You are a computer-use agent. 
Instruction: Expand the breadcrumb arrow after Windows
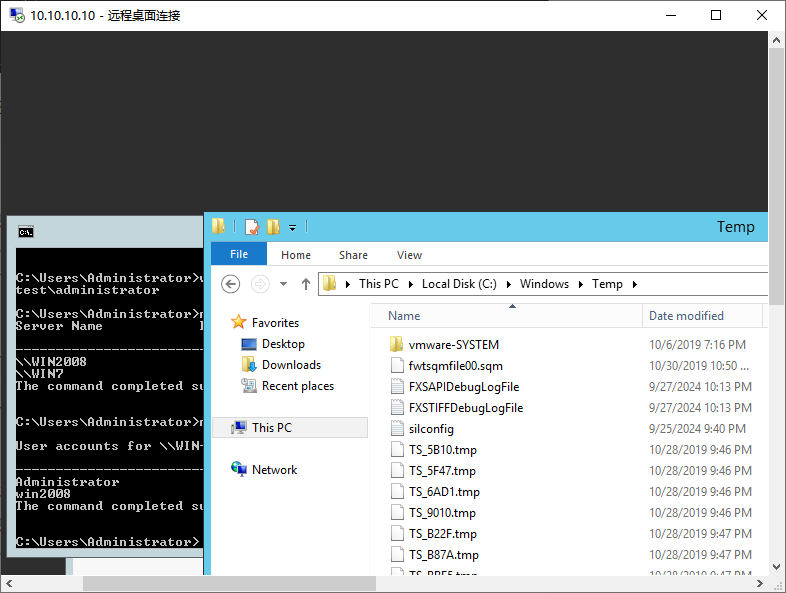[581, 285]
